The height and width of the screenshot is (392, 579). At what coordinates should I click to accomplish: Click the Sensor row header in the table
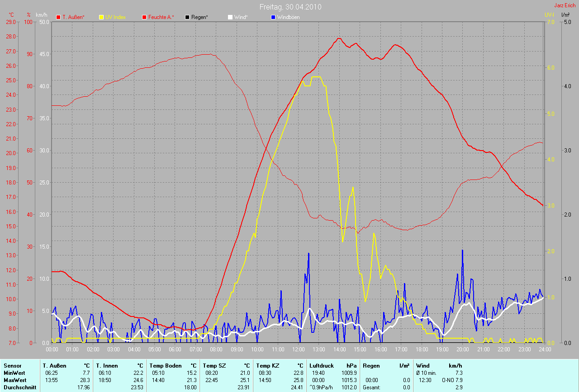coord(12,365)
